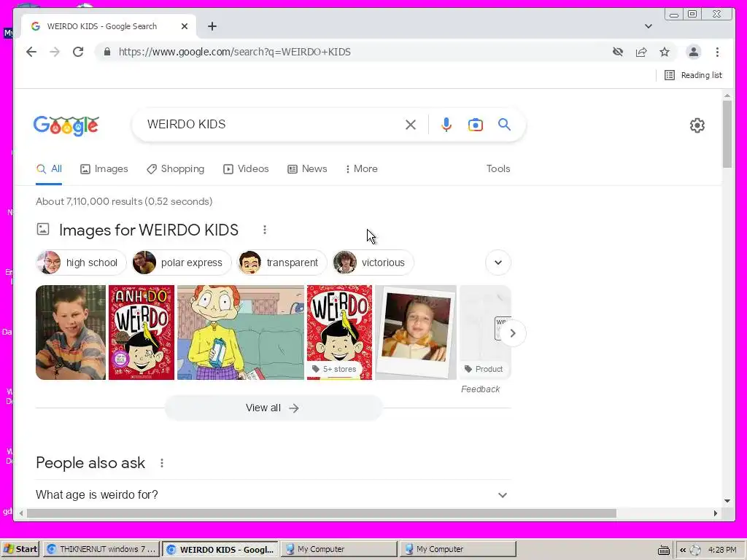Image resolution: width=747 pixels, height=560 pixels.
Task: Go back with the browser back arrow
Action: (x=31, y=52)
